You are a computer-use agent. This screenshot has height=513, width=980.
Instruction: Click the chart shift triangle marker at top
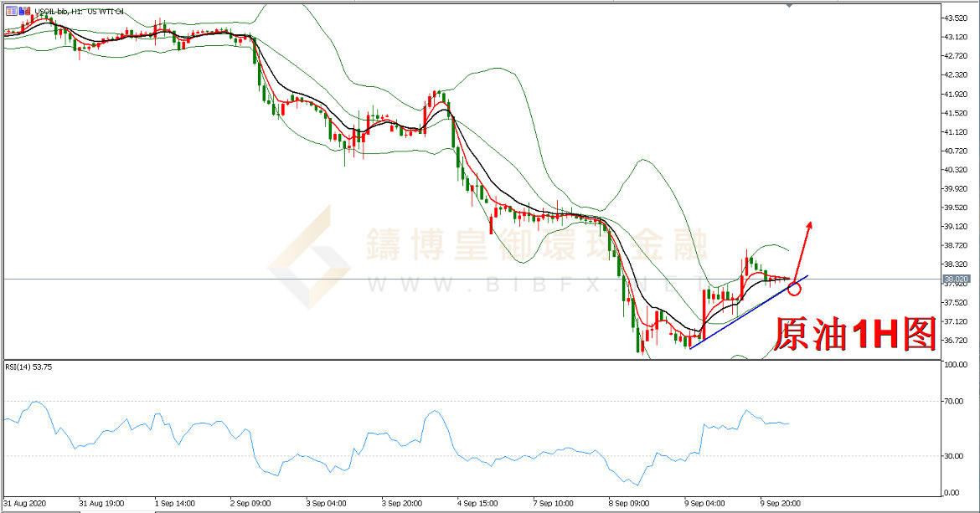click(788, 5)
